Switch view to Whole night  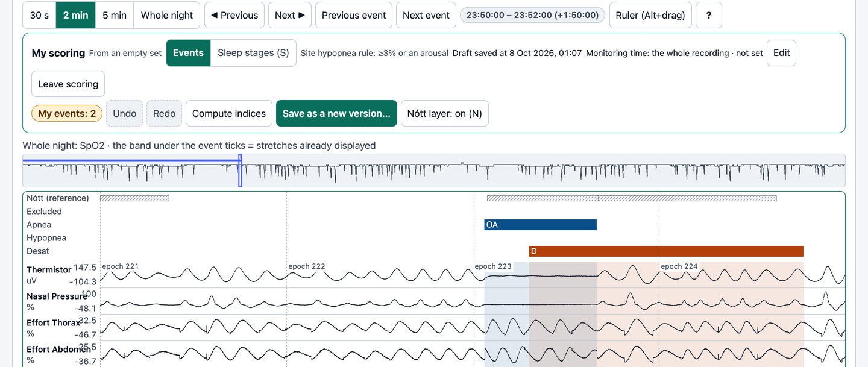(x=167, y=15)
